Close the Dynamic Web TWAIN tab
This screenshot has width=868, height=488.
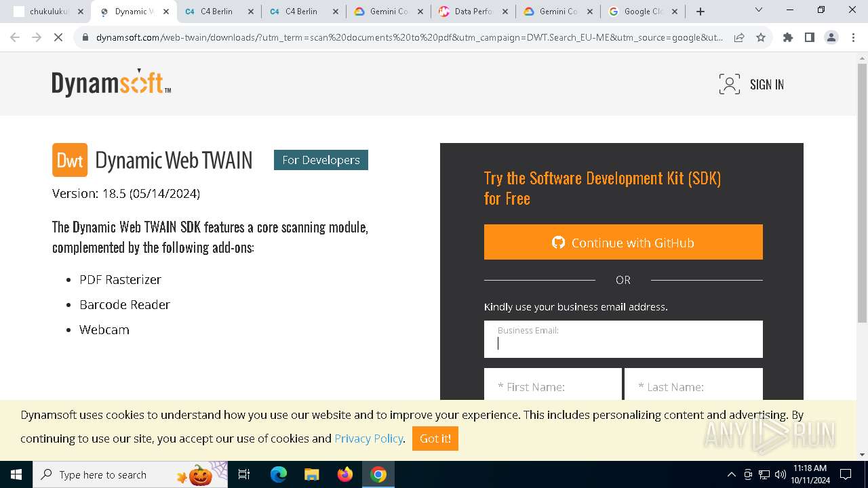point(165,12)
